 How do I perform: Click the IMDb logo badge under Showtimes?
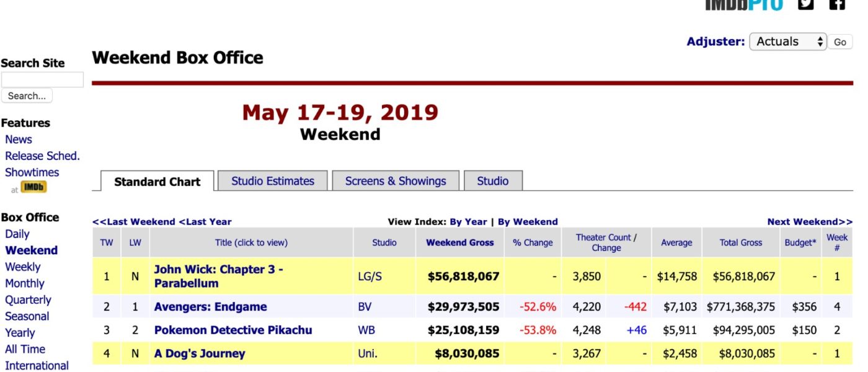click(x=33, y=187)
